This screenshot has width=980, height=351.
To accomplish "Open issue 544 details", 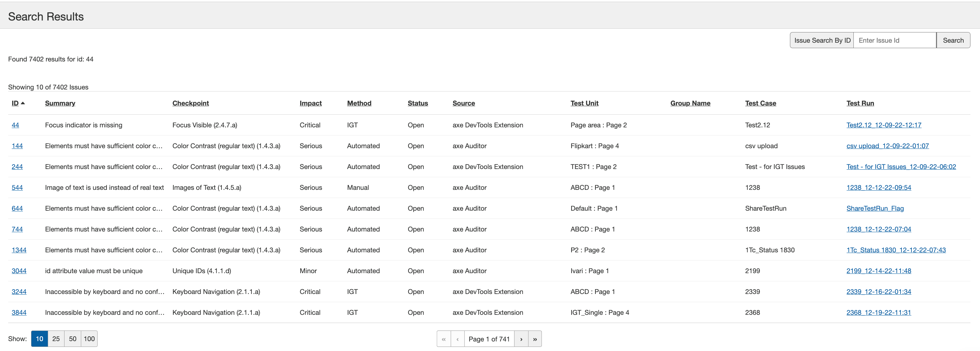I will coord(17,187).
